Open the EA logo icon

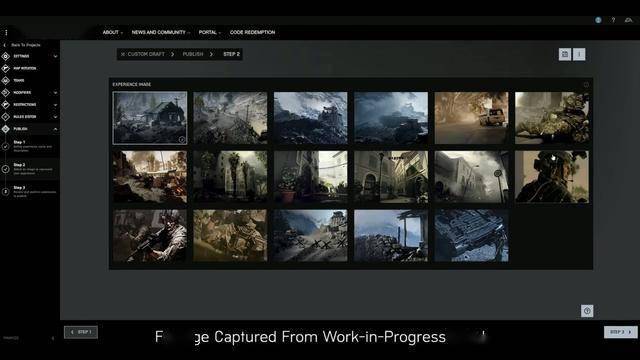629,20
